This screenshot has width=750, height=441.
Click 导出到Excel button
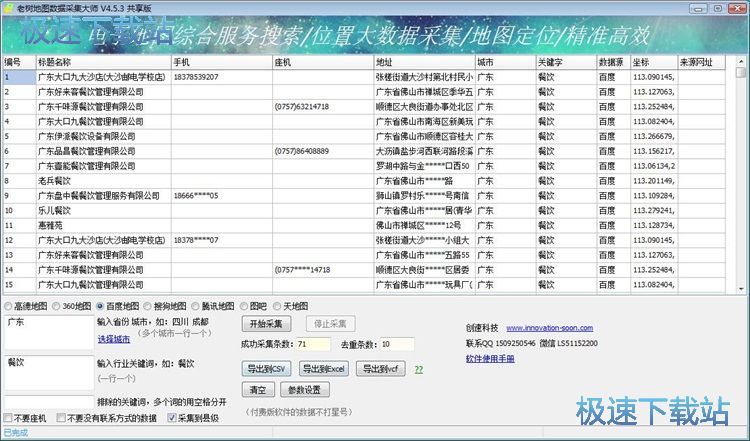tap(324, 369)
